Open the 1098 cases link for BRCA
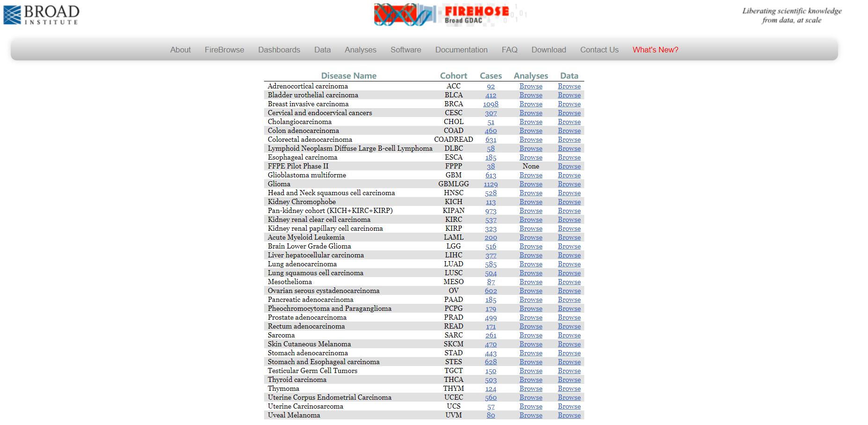The width and height of the screenshot is (868, 425). pyautogui.click(x=491, y=104)
